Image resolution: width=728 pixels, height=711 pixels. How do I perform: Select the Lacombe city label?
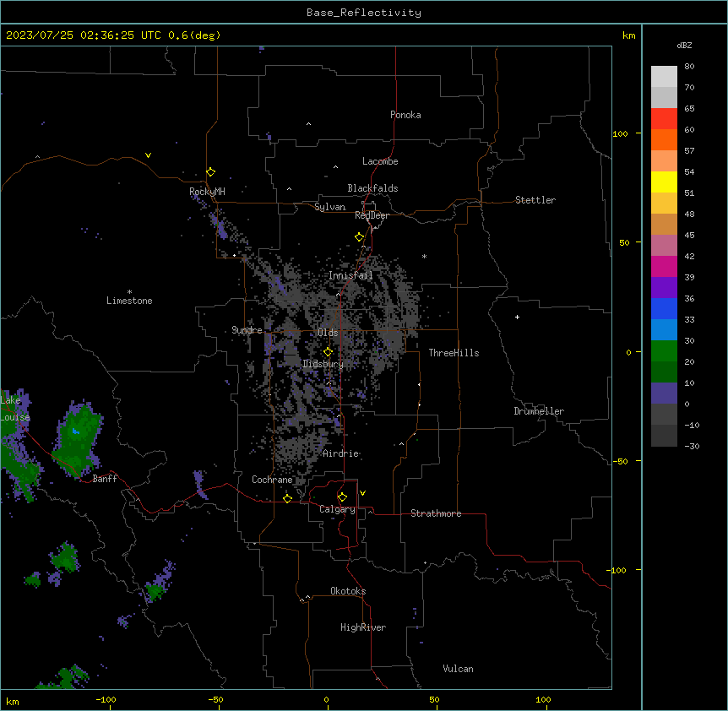click(380, 161)
